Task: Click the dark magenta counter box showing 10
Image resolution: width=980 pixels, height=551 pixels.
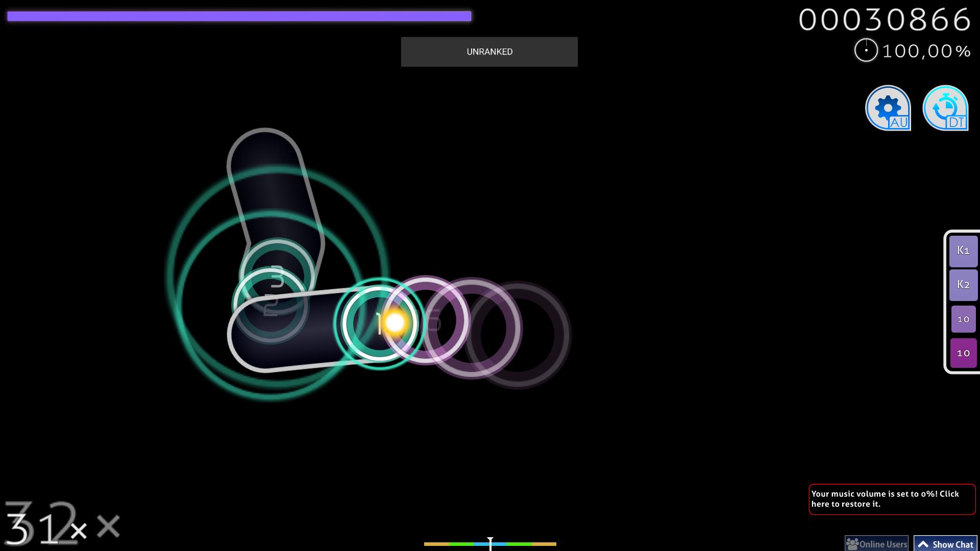Action: point(963,353)
